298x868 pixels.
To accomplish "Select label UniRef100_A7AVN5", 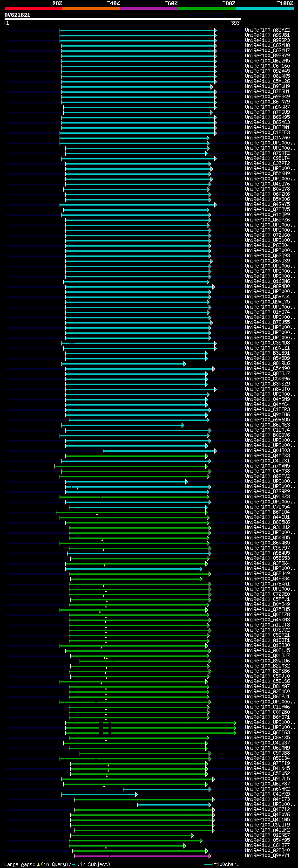I will [x=267, y=466].
